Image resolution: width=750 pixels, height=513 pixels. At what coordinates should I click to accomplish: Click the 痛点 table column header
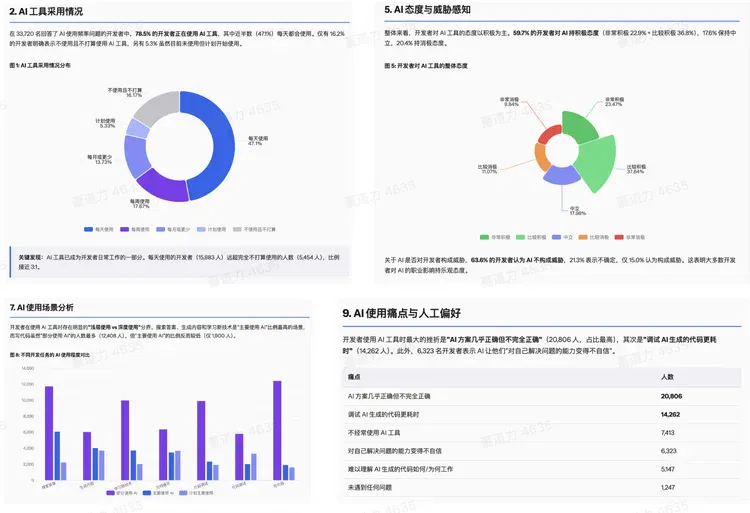(x=354, y=377)
